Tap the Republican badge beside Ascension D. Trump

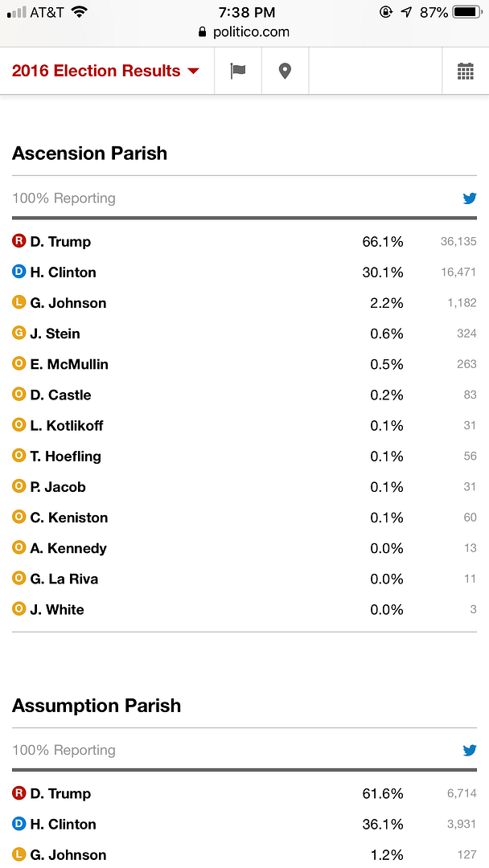tap(19, 241)
